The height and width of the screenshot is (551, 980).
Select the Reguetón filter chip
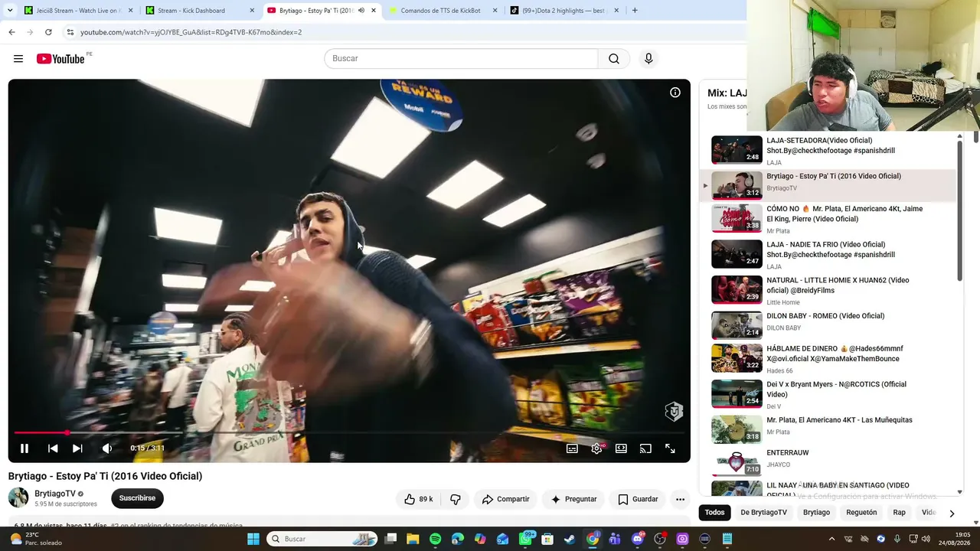tap(861, 513)
